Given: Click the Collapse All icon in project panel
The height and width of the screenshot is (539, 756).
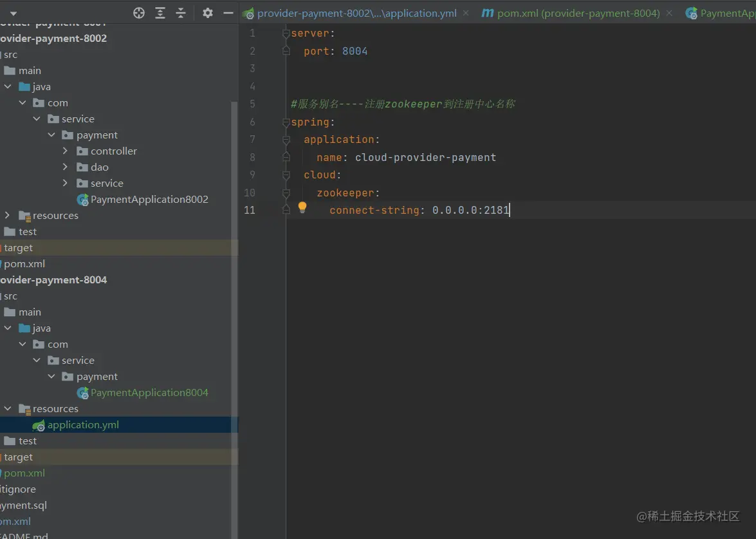Looking at the screenshot, I should click(x=181, y=13).
